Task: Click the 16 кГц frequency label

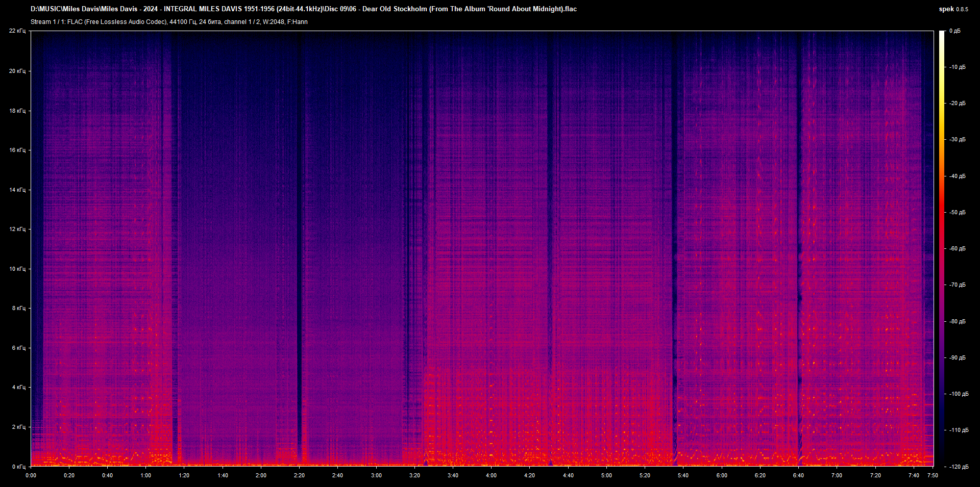Action: [17, 150]
